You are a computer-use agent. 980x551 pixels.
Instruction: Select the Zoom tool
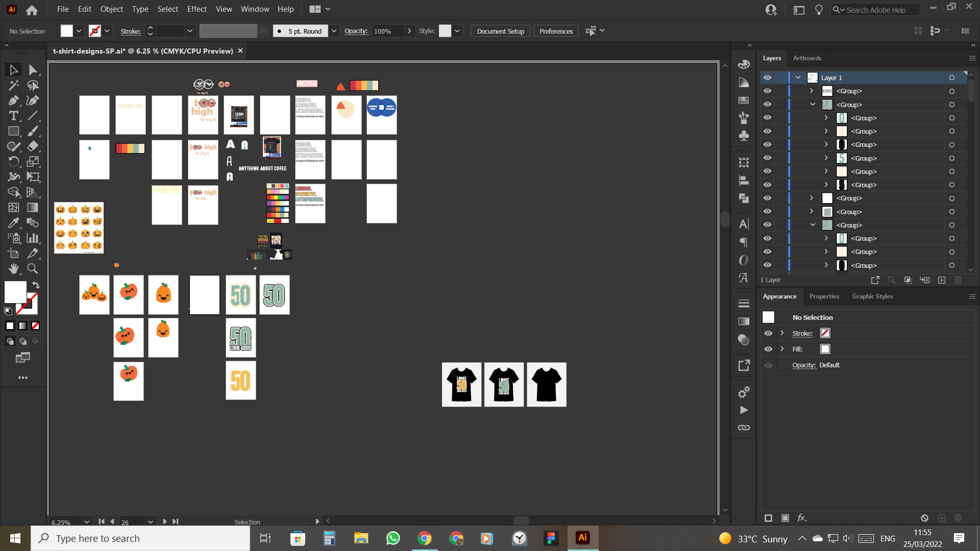click(33, 269)
